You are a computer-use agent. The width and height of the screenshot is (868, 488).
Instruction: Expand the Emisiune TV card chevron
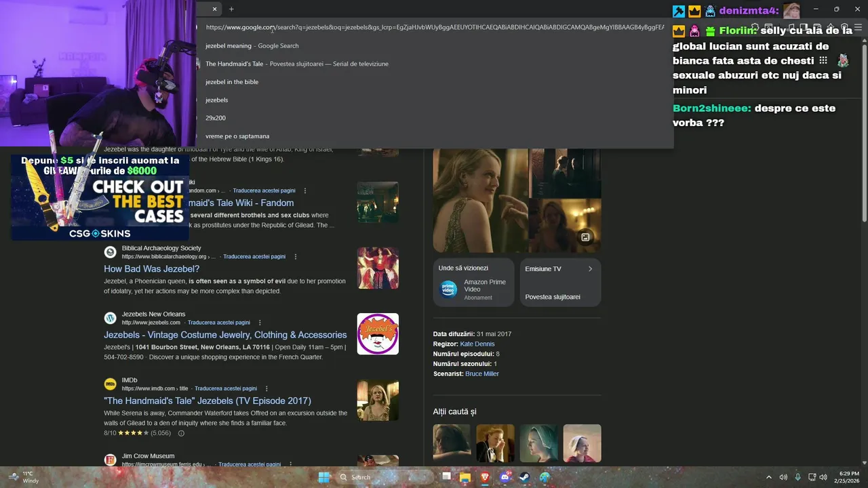coord(590,269)
